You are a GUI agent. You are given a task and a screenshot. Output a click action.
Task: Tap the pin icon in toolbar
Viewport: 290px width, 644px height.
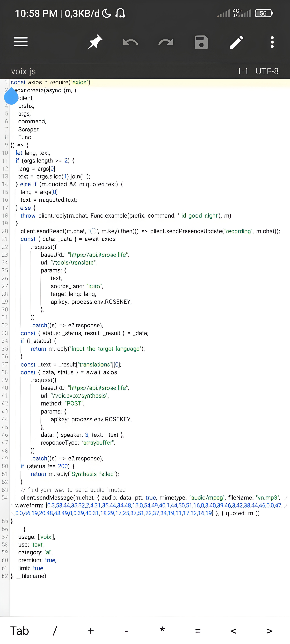point(95,42)
